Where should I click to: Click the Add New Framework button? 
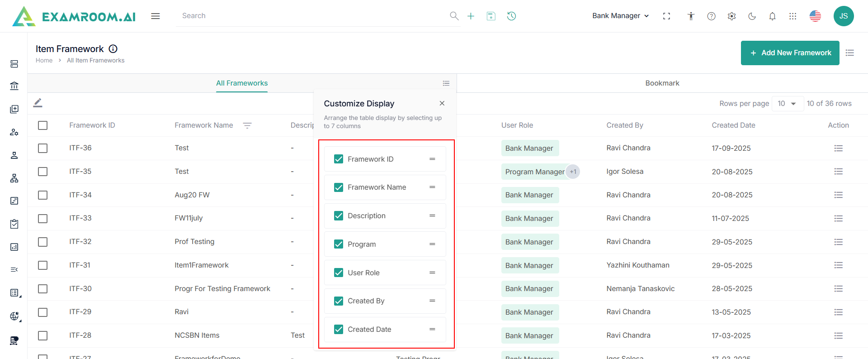click(x=790, y=53)
